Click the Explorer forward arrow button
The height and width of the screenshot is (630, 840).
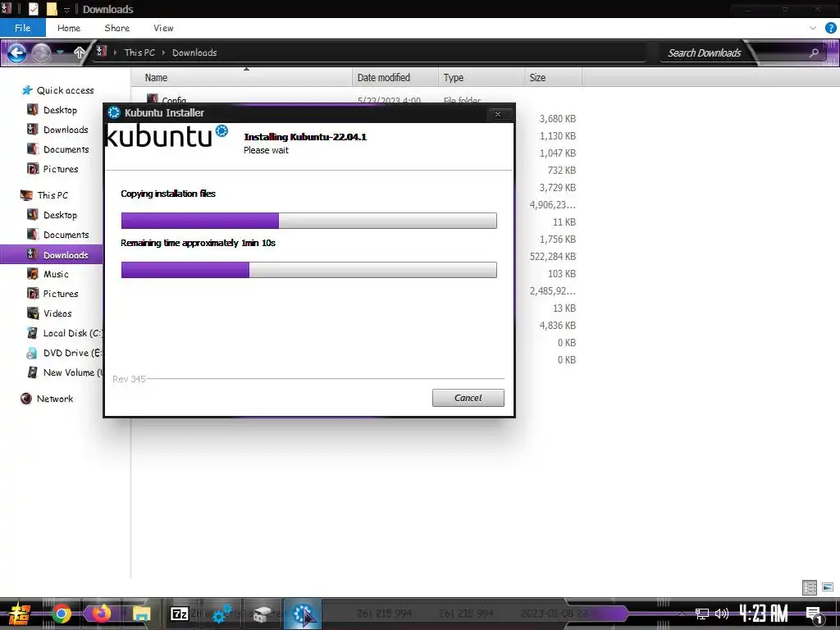tap(41, 52)
